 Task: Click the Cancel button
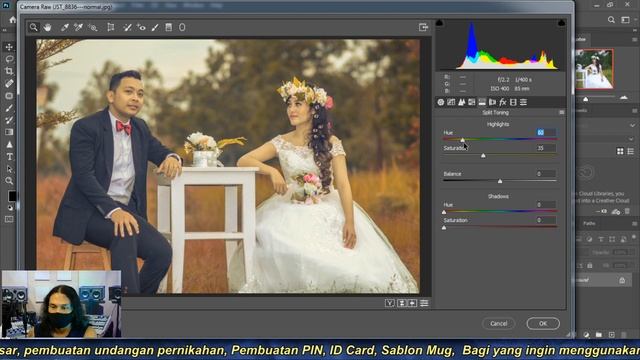pyautogui.click(x=498, y=323)
